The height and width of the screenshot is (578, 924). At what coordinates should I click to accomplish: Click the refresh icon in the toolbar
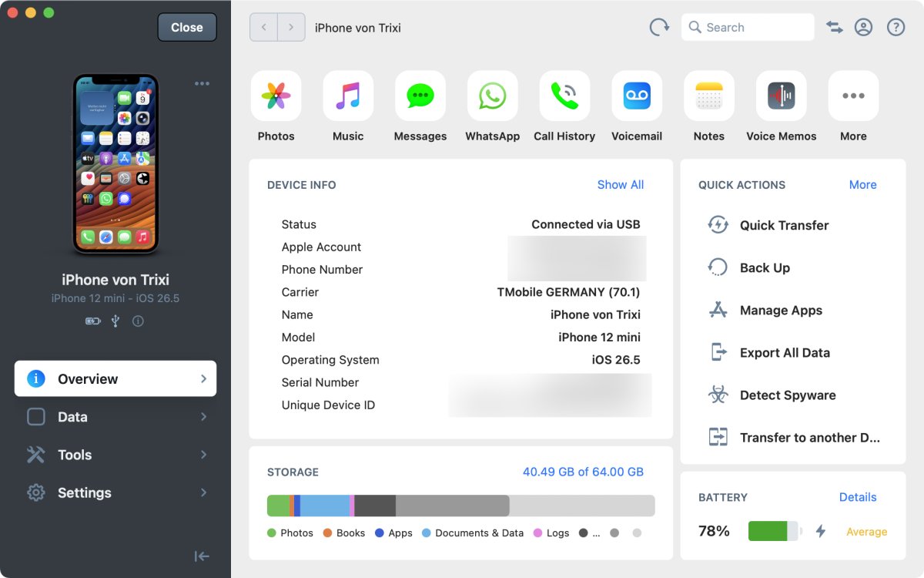pyautogui.click(x=659, y=27)
